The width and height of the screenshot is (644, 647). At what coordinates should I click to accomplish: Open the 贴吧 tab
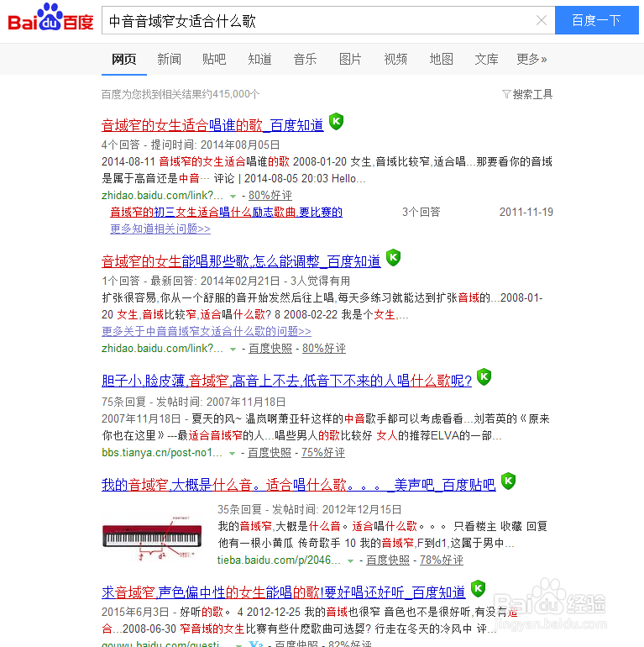tap(214, 60)
